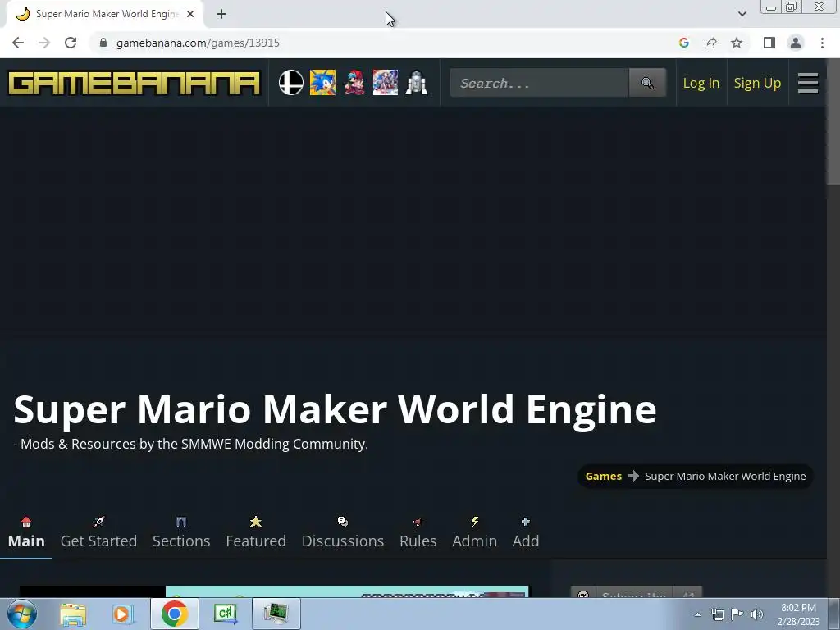
Task: Open the Featured tab
Action: coord(256,533)
